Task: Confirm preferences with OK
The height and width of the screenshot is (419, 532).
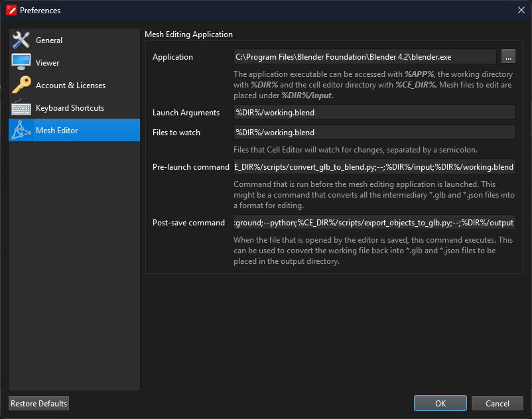Action: [440, 403]
